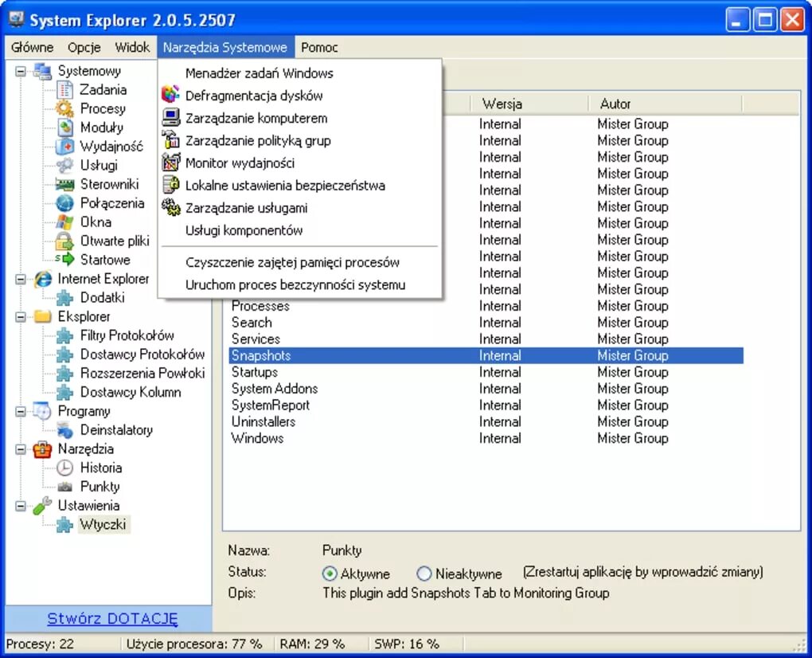This screenshot has width=812, height=658.
Task: Click the Deinstalatory icon
Action: tap(64, 430)
